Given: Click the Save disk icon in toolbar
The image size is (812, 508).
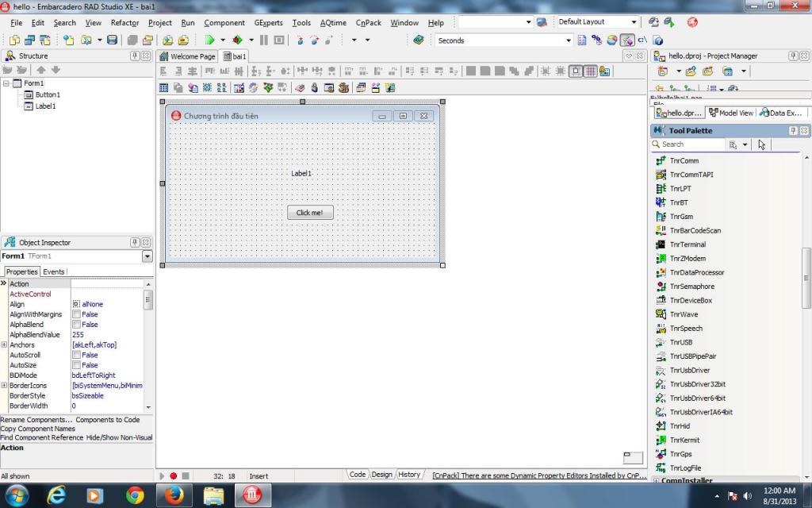Looking at the screenshot, I should point(112,40).
